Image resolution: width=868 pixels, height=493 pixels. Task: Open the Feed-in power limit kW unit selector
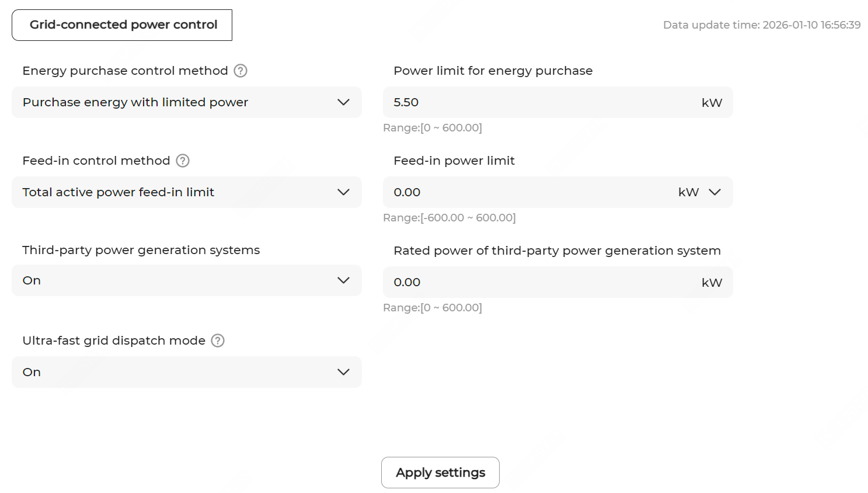pos(700,192)
